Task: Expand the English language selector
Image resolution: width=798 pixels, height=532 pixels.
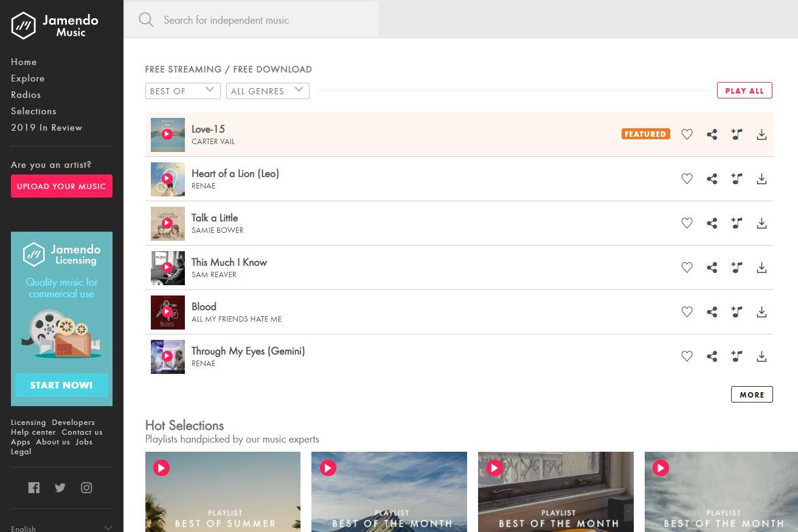Action: point(61,528)
